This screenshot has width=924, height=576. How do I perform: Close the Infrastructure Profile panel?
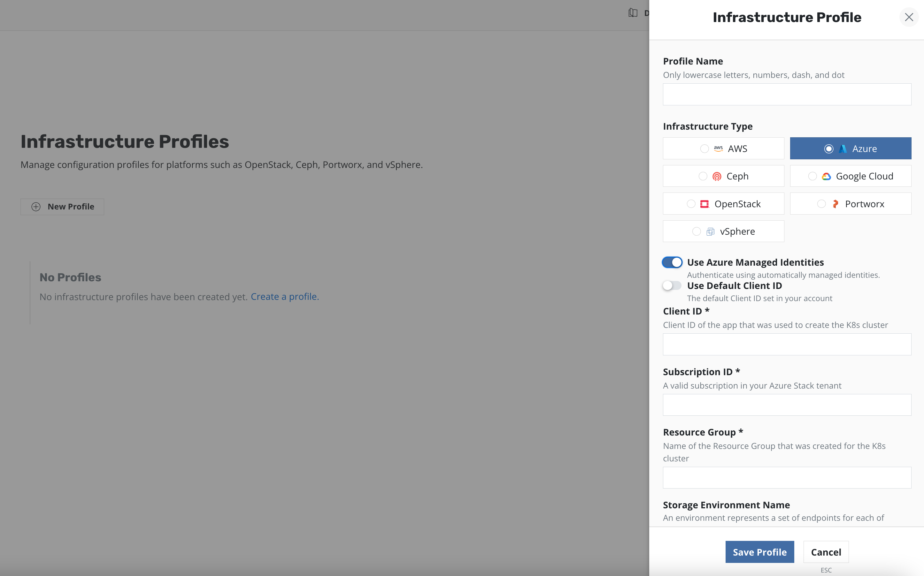(x=909, y=17)
